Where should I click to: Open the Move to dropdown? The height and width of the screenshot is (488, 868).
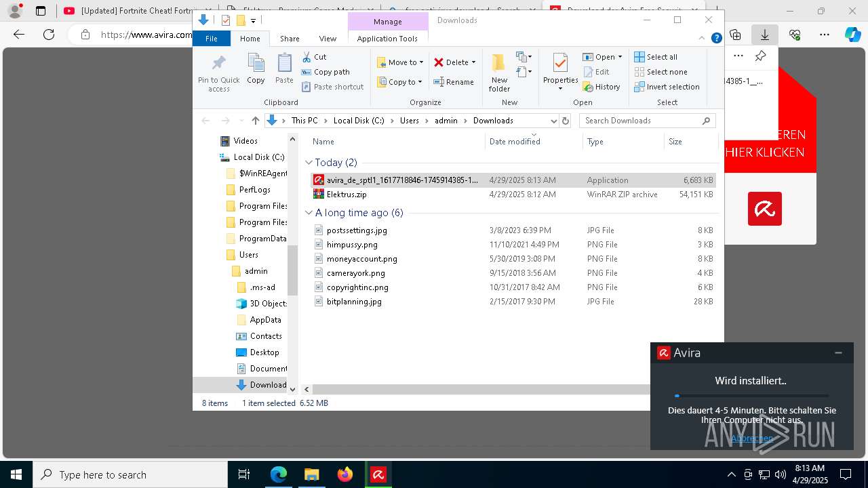click(x=400, y=62)
